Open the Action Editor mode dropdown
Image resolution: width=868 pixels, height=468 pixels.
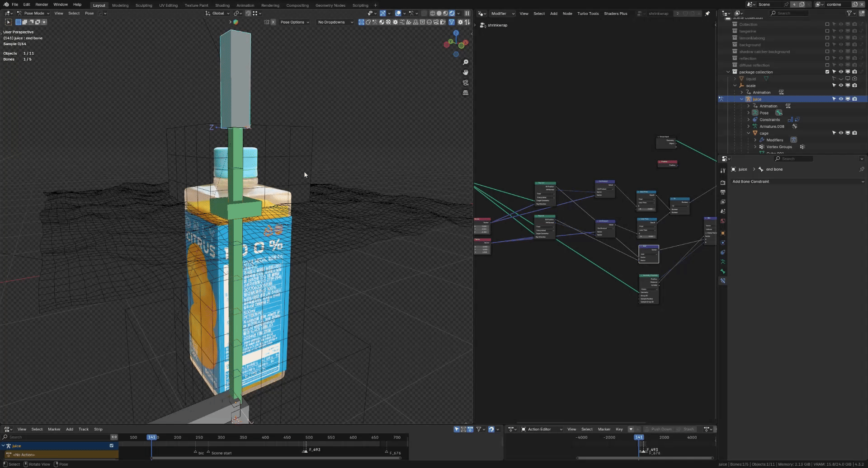coord(542,429)
